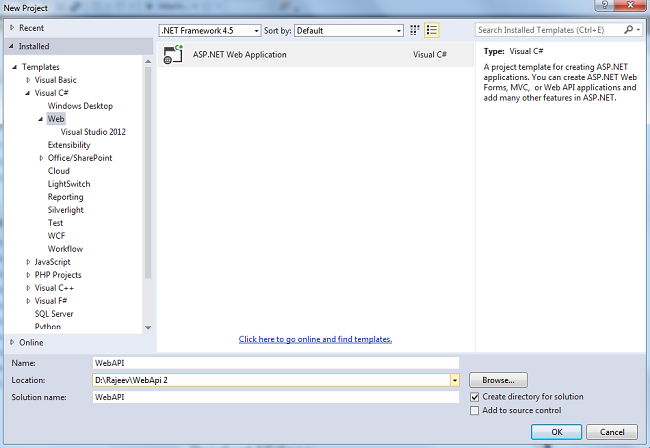Open the .NET Framework 4.5 dropdown
The width and height of the screenshot is (650, 448).
(210, 31)
